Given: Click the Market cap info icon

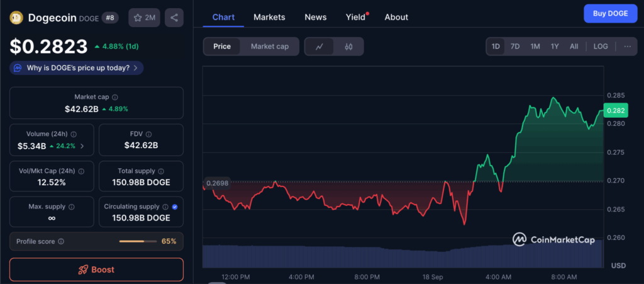Looking at the screenshot, I should pyautogui.click(x=115, y=98).
